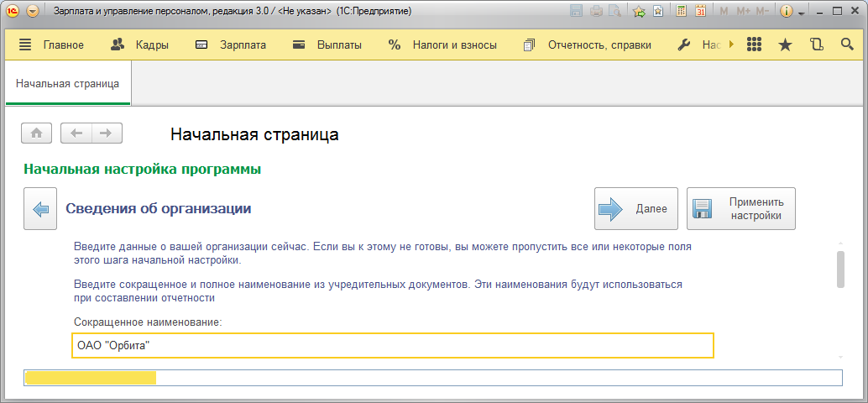Switch to the Начальная страница tab
The width and height of the screenshot is (868, 403).
(x=67, y=84)
